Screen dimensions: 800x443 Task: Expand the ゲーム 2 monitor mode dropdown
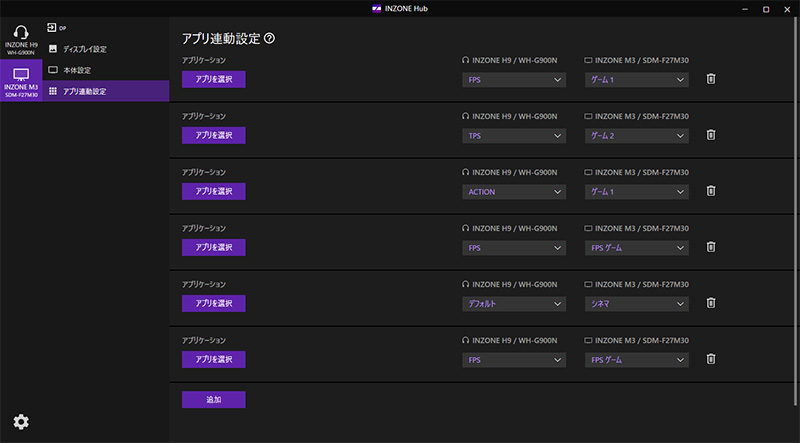[x=637, y=135]
